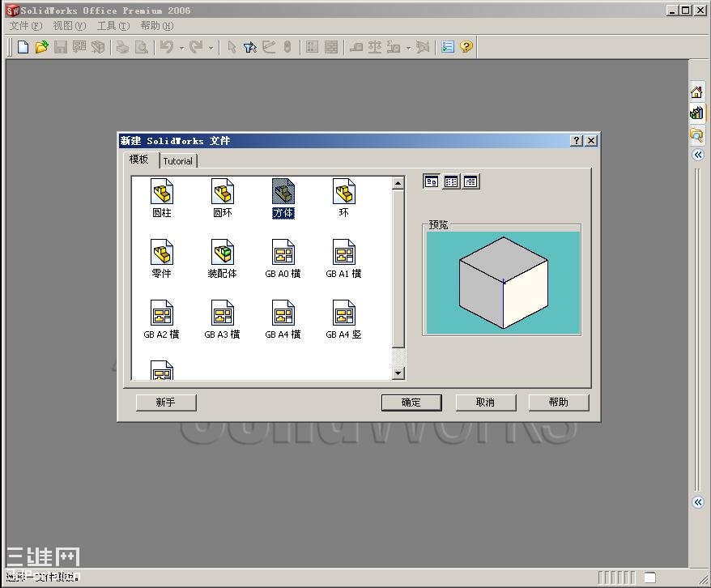Click the template list scroll up arrow
The image size is (711, 588).
click(x=398, y=183)
